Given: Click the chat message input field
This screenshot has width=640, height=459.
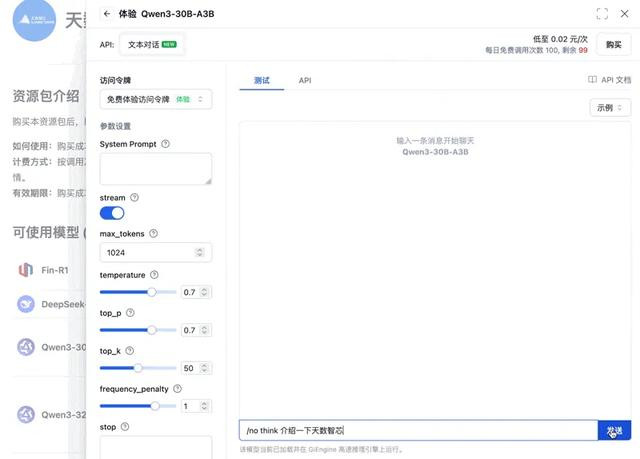Looking at the screenshot, I should (418, 430).
